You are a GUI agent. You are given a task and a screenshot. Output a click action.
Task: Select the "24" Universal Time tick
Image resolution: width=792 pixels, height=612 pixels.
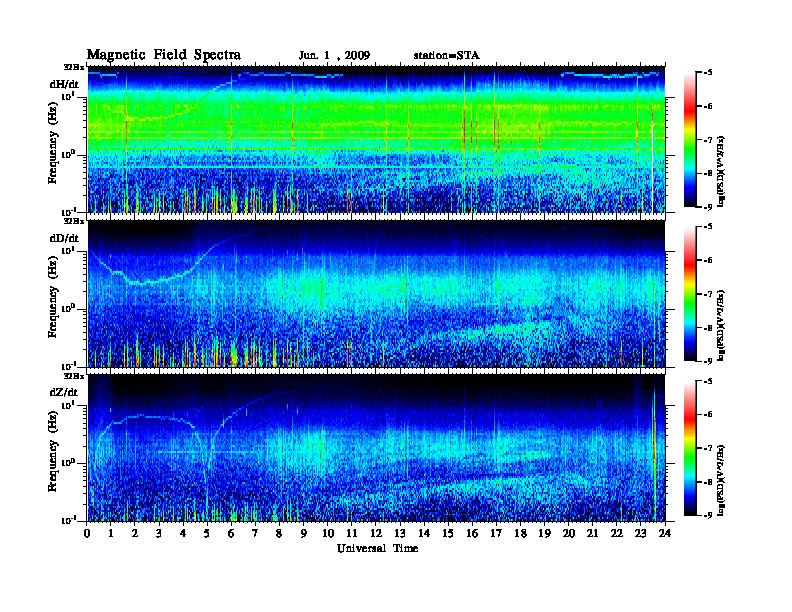[x=665, y=534]
